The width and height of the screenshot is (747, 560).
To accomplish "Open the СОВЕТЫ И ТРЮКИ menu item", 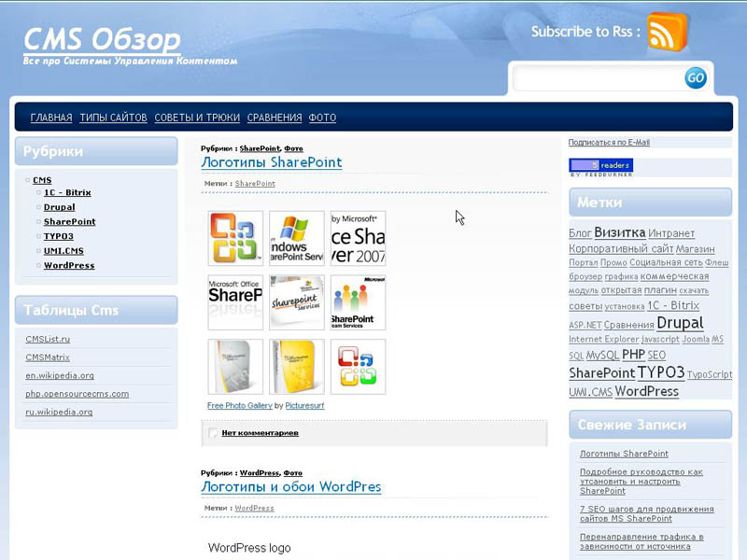I will (x=197, y=118).
